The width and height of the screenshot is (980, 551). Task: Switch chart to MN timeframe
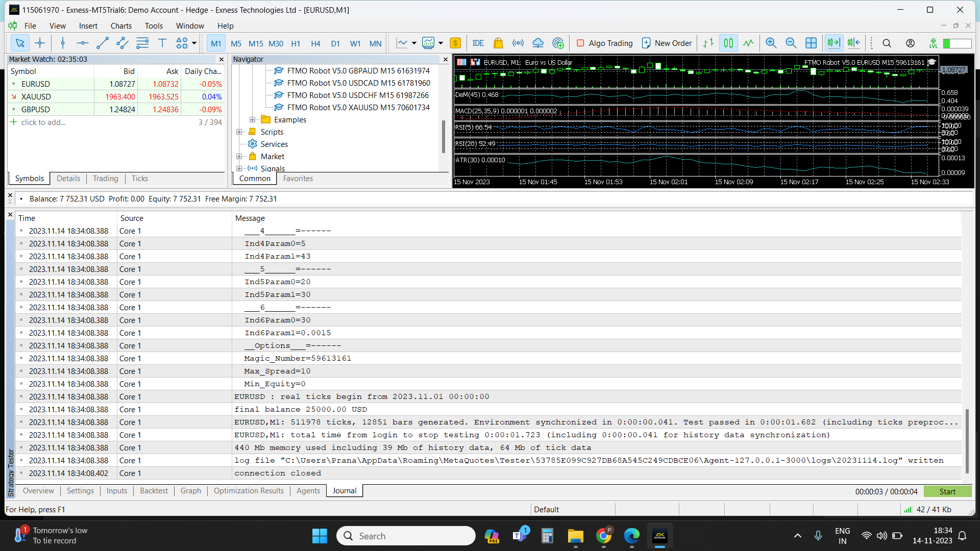coord(375,43)
